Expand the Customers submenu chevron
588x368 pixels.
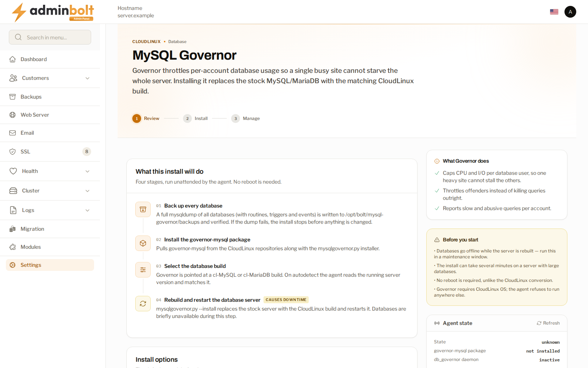point(87,78)
